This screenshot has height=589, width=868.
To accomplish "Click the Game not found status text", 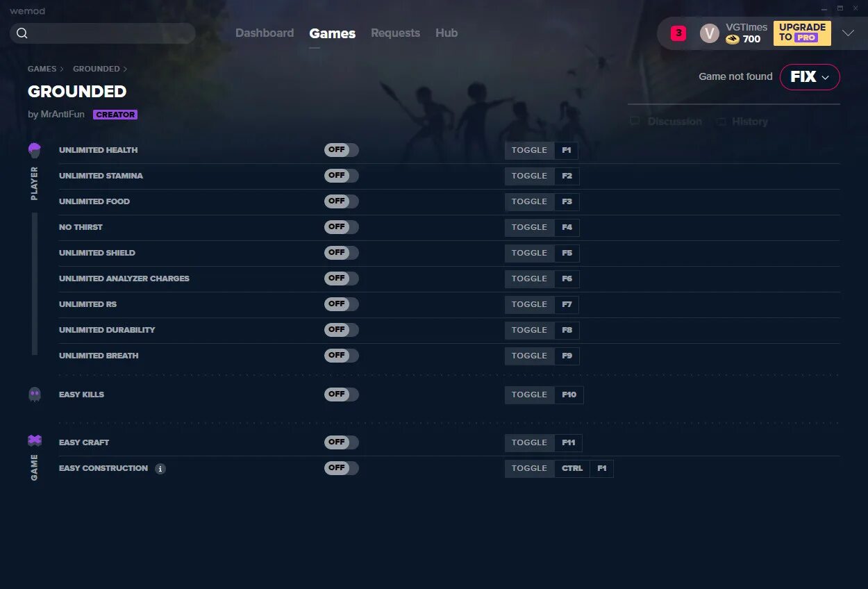I will (x=735, y=77).
